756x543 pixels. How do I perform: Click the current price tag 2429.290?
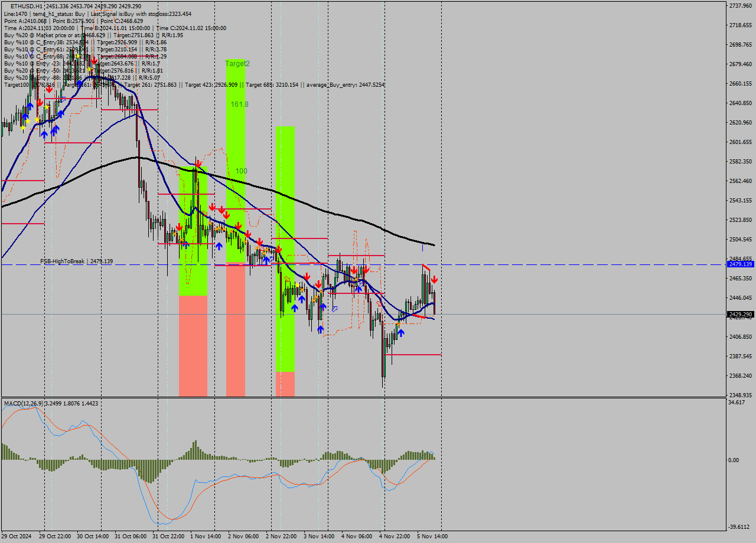tap(740, 314)
